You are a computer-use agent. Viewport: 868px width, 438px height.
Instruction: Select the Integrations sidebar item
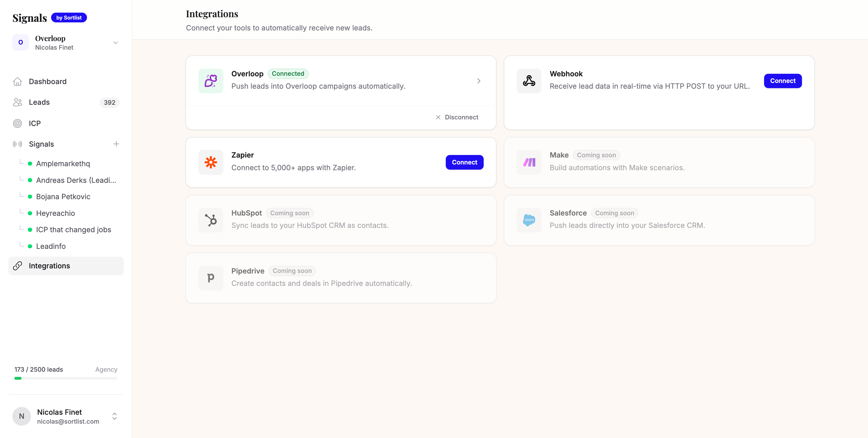pyautogui.click(x=66, y=266)
